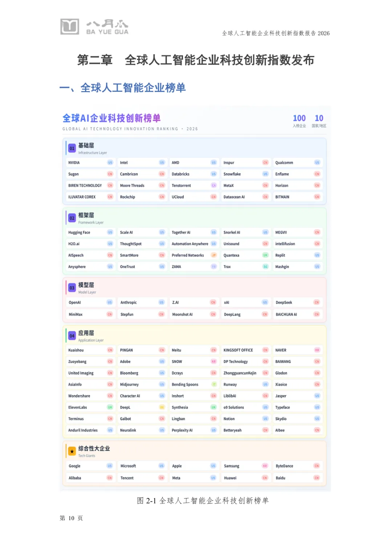Click the 'Anthropic' cell
392x554 pixels.
pyautogui.click(x=142, y=302)
